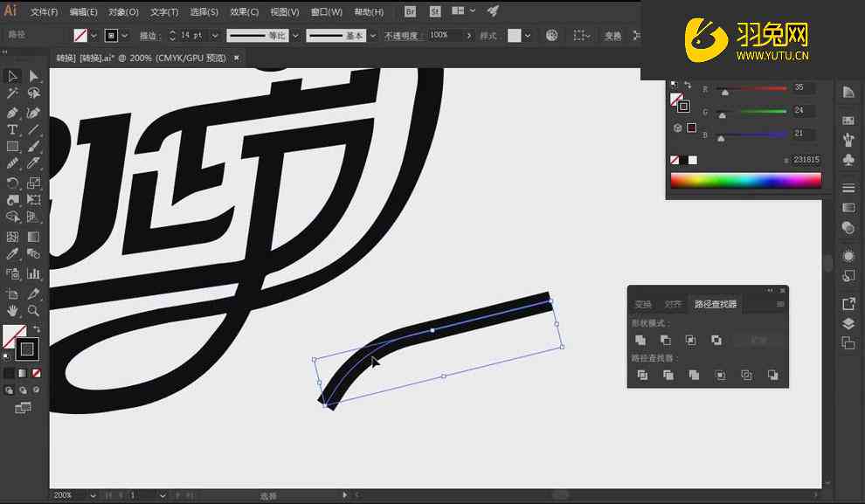The height and width of the screenshot is (504, 865).
Task: Select the Column Graph tool
Action: [x=33, y=273]
